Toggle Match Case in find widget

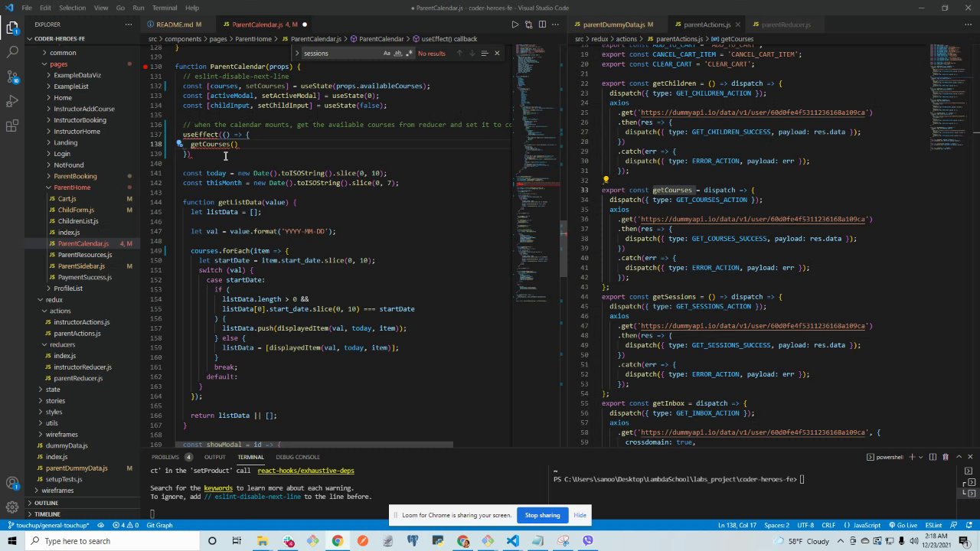387,54
